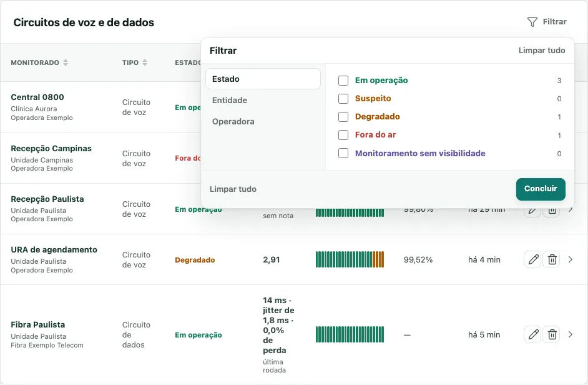Click the Degradado status in URA row
The width and height of the screenshot is (588, 385).
click(195, 260)
